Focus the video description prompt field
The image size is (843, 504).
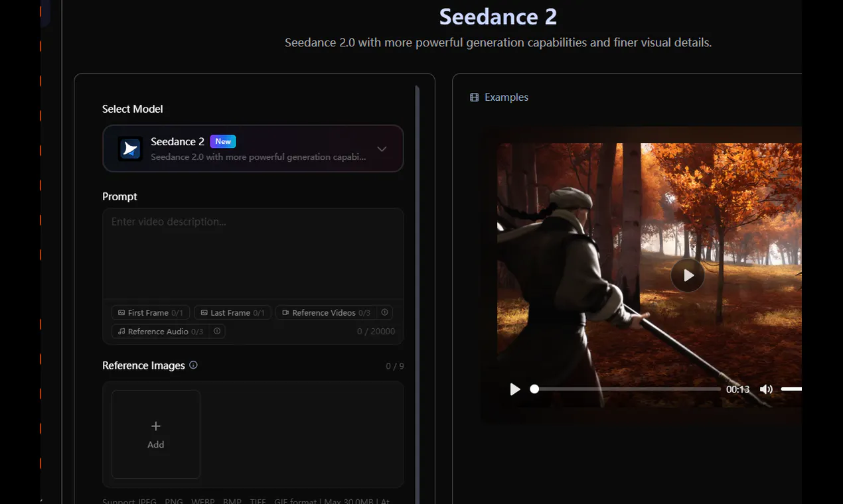tap(253, 253)
